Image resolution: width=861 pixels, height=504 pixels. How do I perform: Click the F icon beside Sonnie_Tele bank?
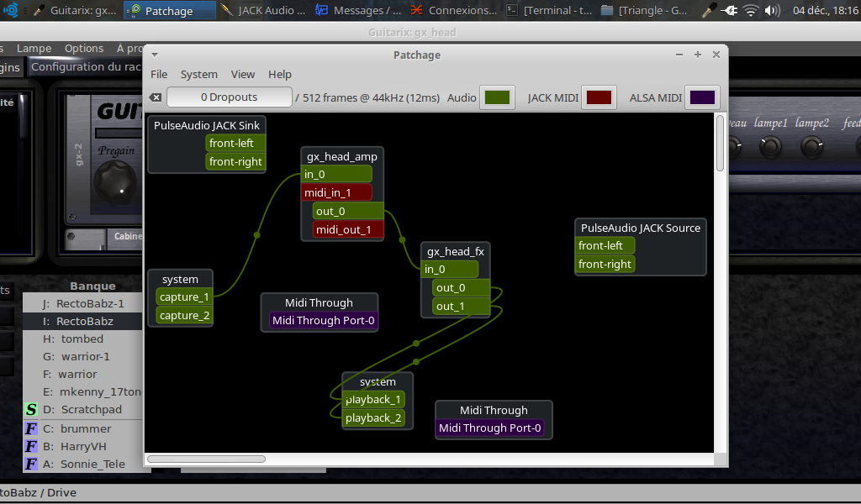(x=31, y=464)
